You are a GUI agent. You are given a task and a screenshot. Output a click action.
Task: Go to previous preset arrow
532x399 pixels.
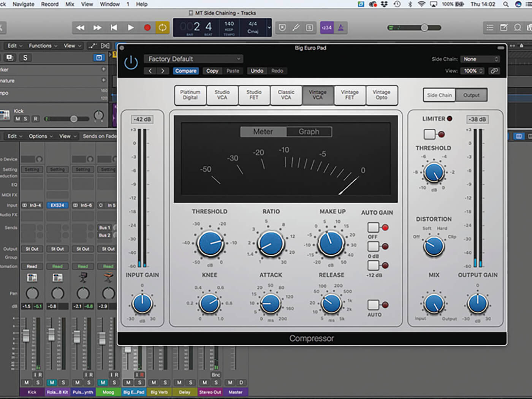click(x=150, y=71)
